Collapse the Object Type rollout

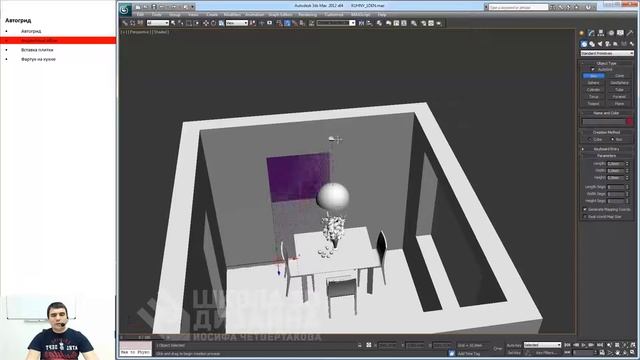[x=607, y=63]
